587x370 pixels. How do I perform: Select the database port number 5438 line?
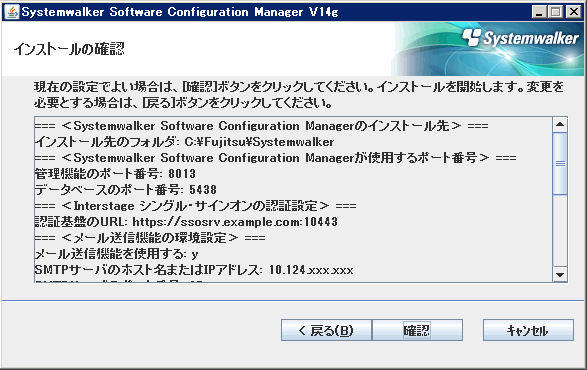pyautogui.click(x=126, y=190)
